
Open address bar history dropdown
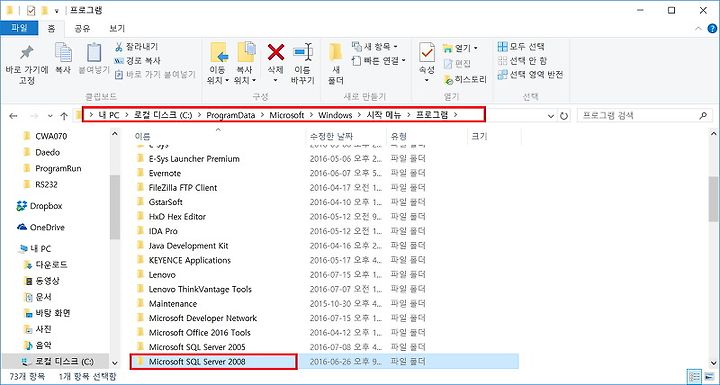pyautogui.click(x=551, y=116)
